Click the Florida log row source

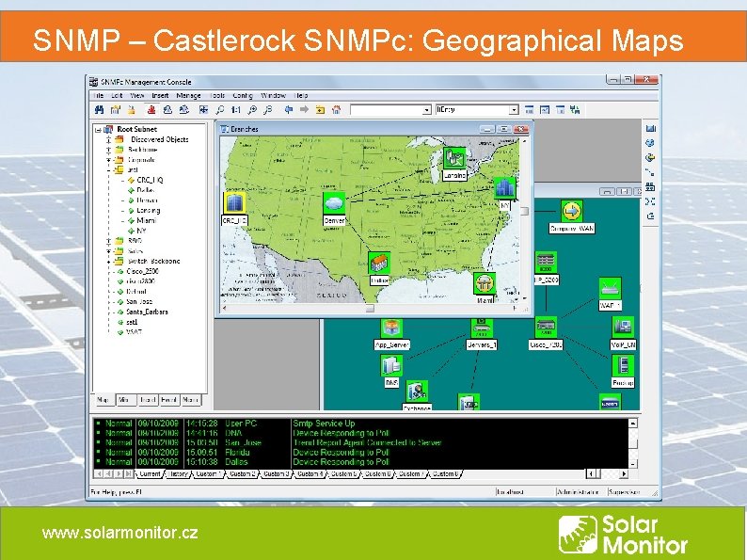point(237,453)
